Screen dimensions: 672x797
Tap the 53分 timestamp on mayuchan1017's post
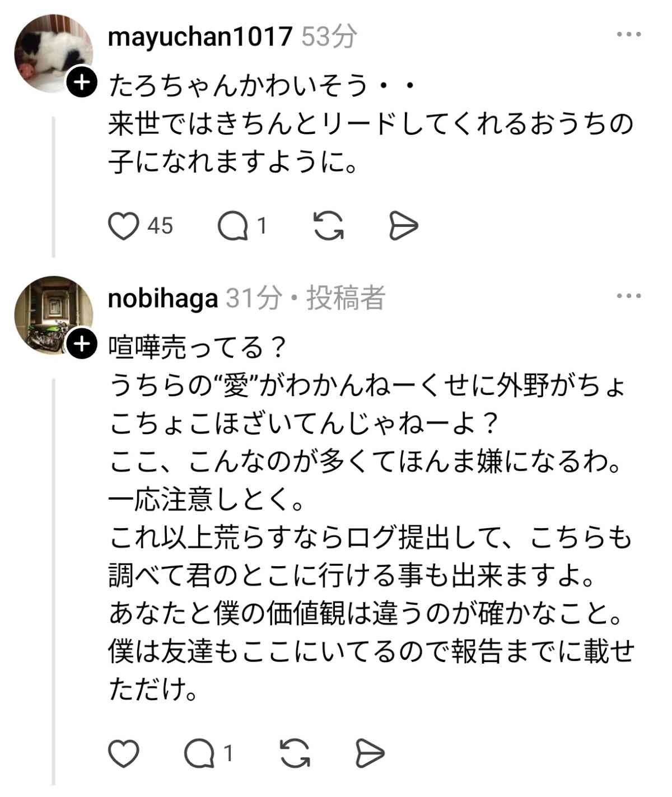[x=329, y=37]
